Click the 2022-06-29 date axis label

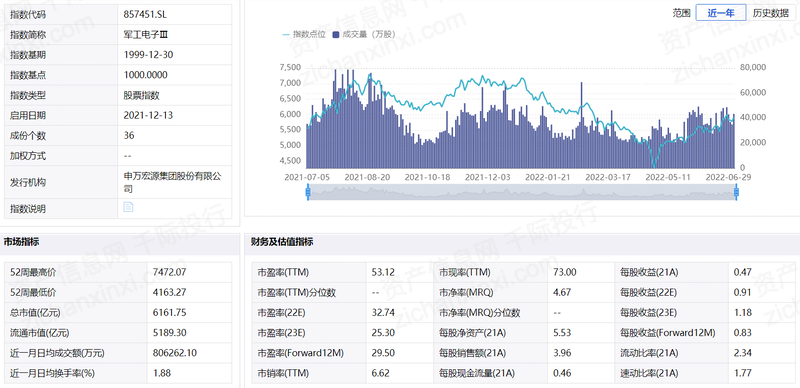click(728, 177)
